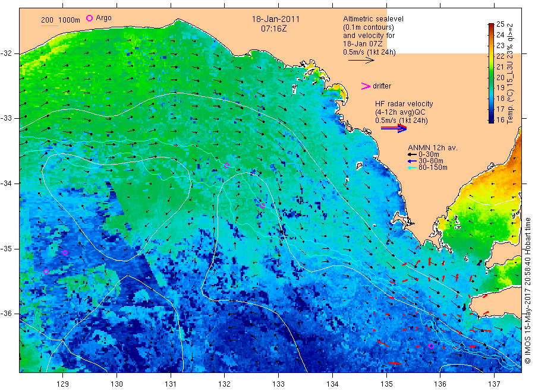The height and width of the screenshot is (392, 535).
Task: Click the IMOS copyright timestamp text
Action: pos(527,290)
